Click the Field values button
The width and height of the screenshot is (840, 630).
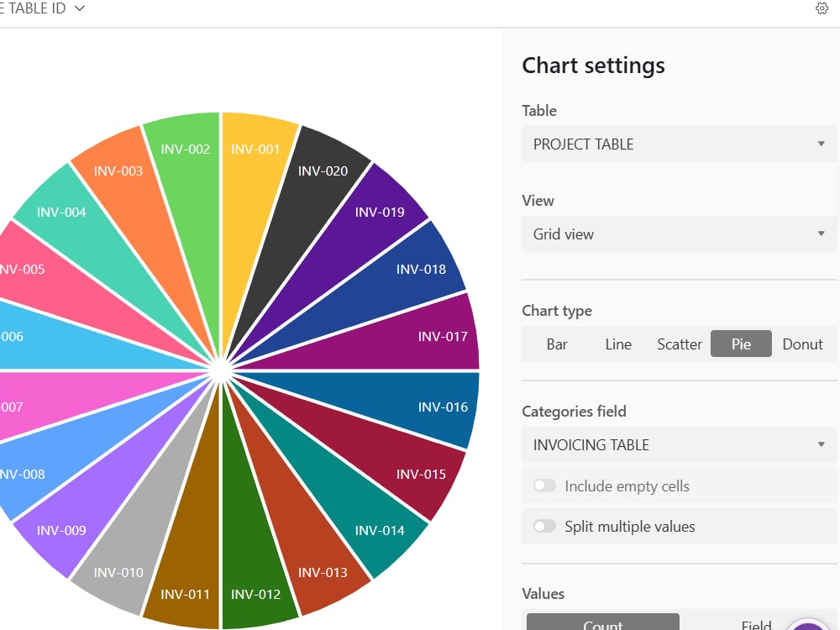(x=756, y=624)
